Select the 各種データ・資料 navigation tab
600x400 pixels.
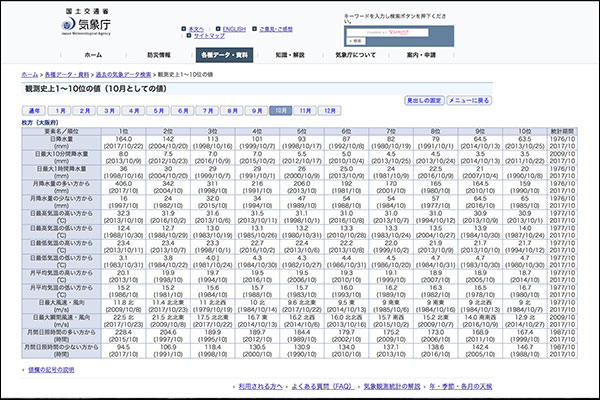click(x=223, y=55)
